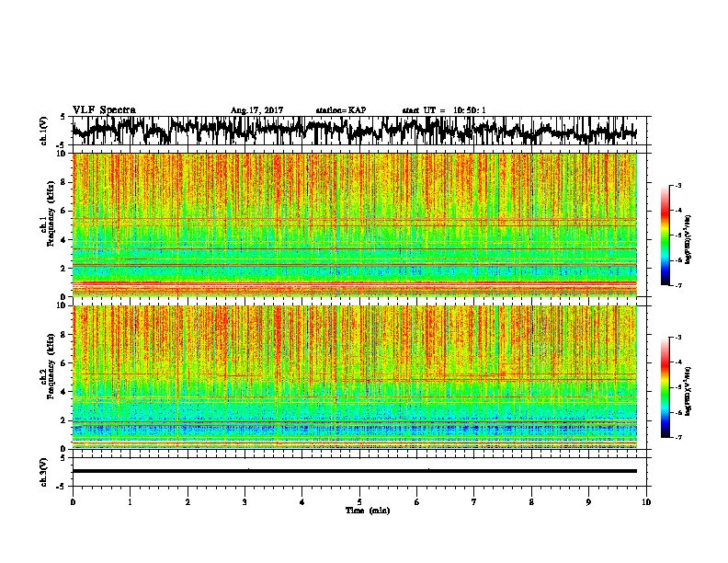Click the "station=KAP" header text

click(x=341, y=110)
